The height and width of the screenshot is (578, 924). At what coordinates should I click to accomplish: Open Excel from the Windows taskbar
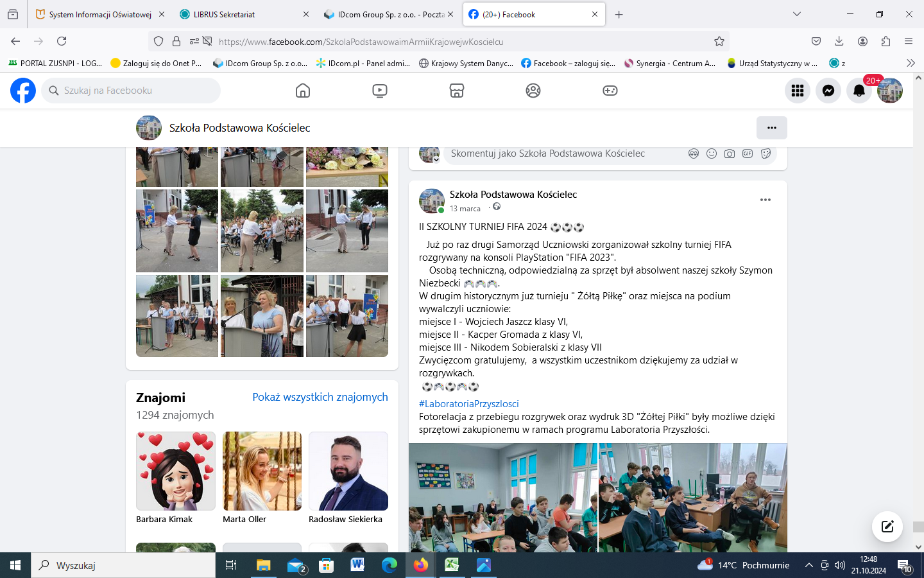[x=452, y=565]
